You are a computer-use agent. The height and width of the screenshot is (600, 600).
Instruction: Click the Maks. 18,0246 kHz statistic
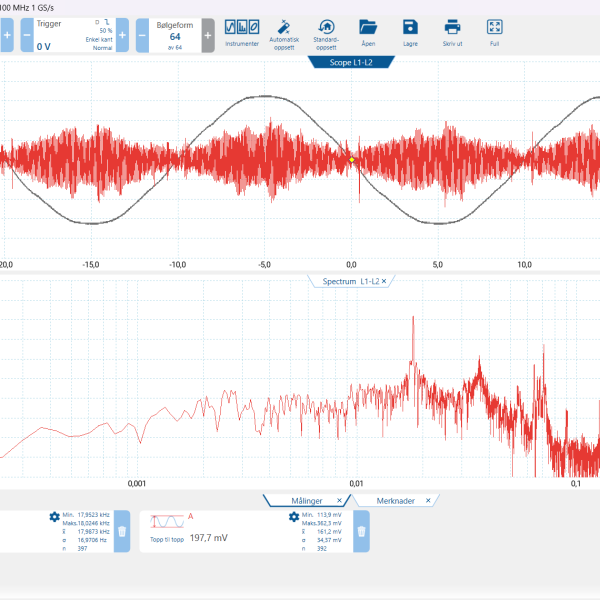(86, 523)
